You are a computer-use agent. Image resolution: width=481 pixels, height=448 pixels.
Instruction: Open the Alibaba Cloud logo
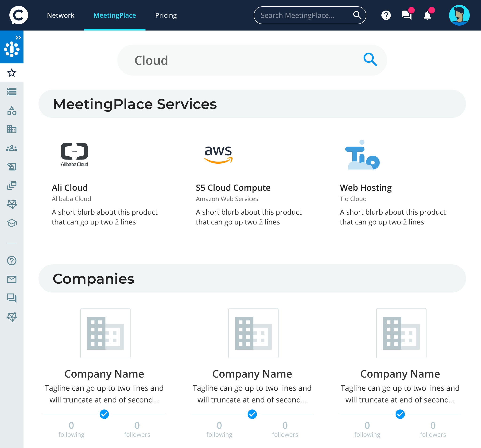click(x=74, y=154)
